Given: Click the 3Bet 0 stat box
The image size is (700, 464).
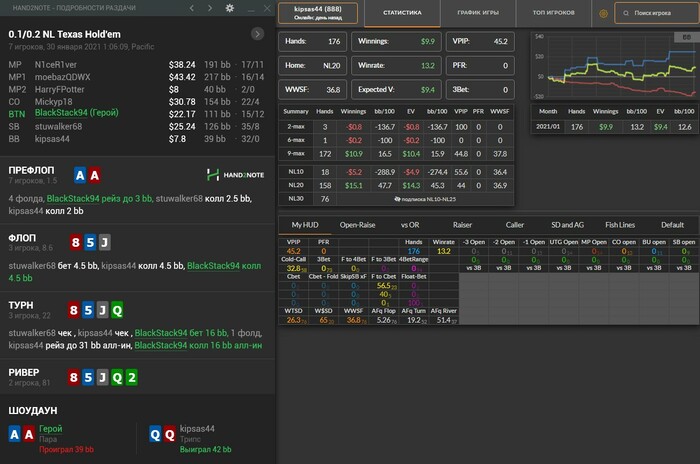Looking at the screenshot, I should point(480,90).
